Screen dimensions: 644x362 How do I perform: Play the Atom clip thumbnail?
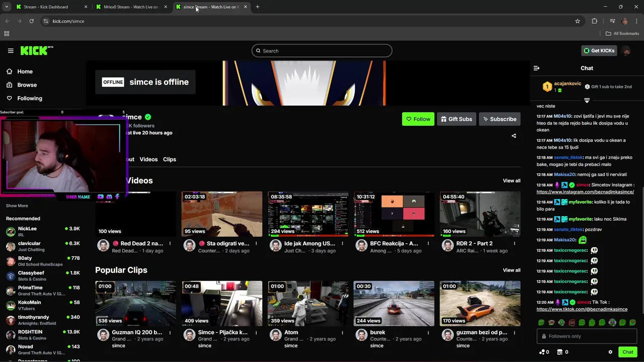click(308, 303)
